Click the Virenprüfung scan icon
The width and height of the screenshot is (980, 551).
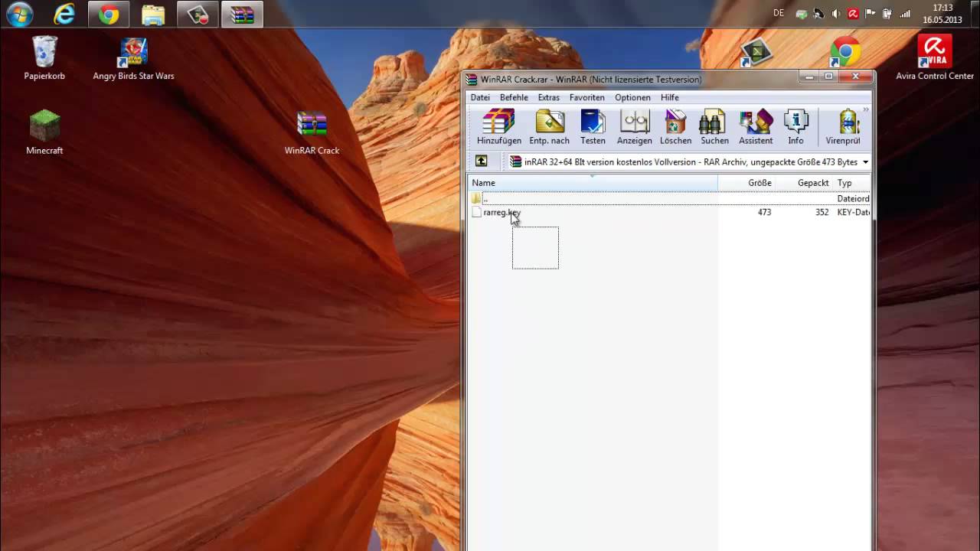tap(844, 127)
